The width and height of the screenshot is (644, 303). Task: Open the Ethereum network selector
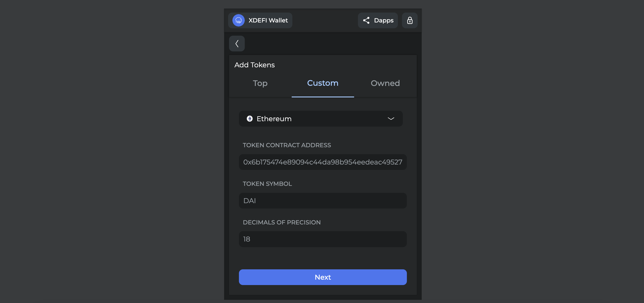click(320, 119)
